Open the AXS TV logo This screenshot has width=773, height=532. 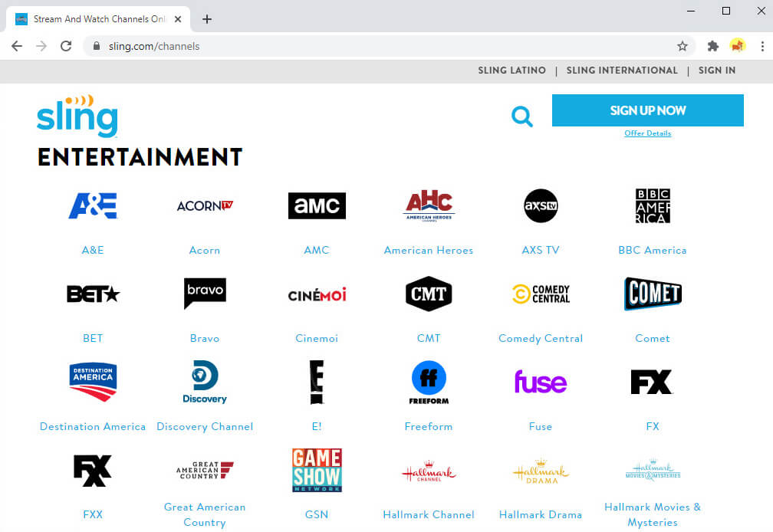(x=541, y=205)
